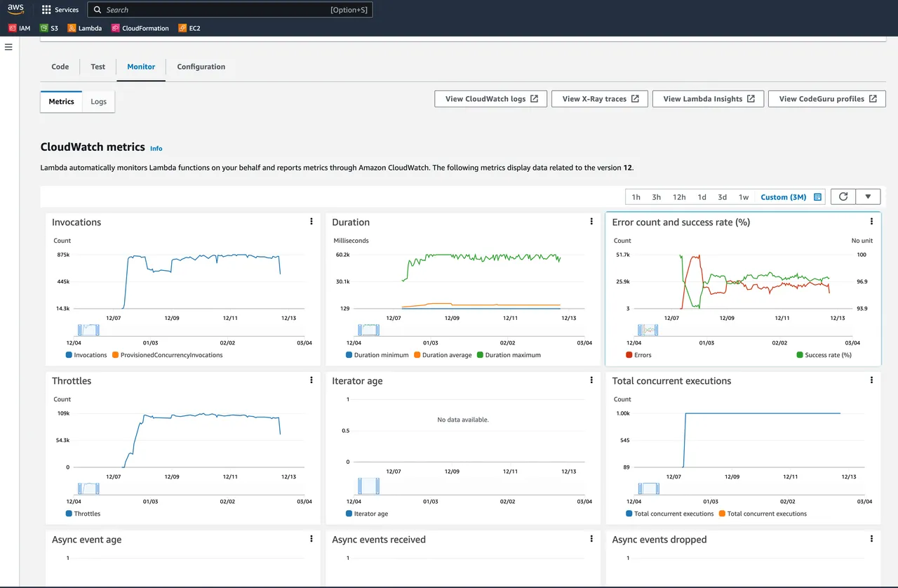The height and width of the screenshot is (588, 898).
Task: Select the Logs sub-tab
Action: click(99, 102)
